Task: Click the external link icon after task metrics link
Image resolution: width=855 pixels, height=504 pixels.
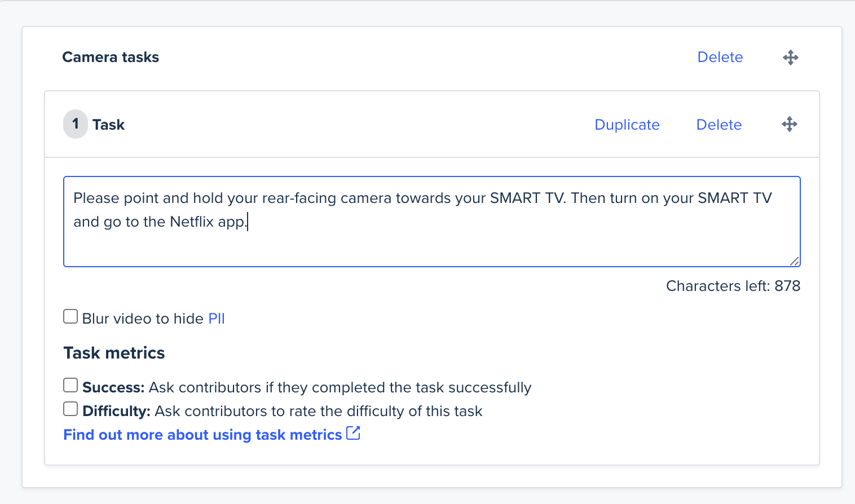Action: point(353,433)
